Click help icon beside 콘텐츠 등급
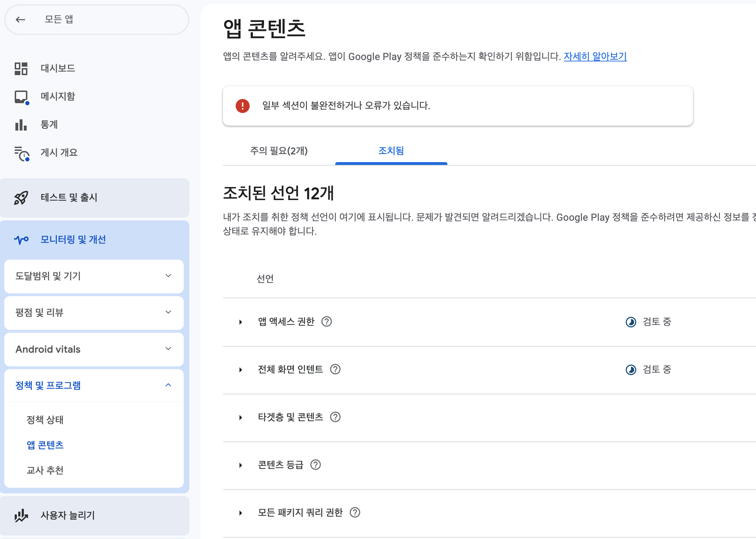Screen dimensions: 756x539 [x=316, y=465]
